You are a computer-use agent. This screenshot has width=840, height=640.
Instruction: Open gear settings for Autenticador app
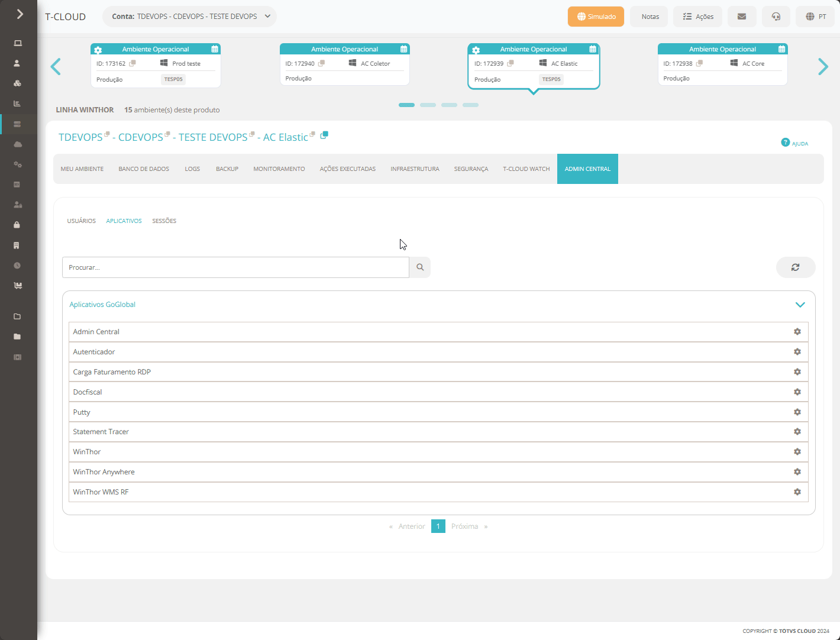click(x=797, y=352)
